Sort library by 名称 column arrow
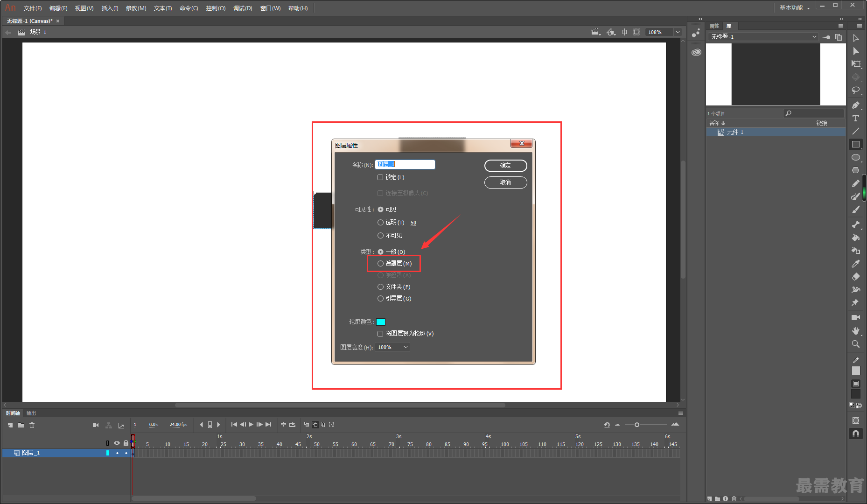This screenshot has width=867, height=504. point(723,123)
